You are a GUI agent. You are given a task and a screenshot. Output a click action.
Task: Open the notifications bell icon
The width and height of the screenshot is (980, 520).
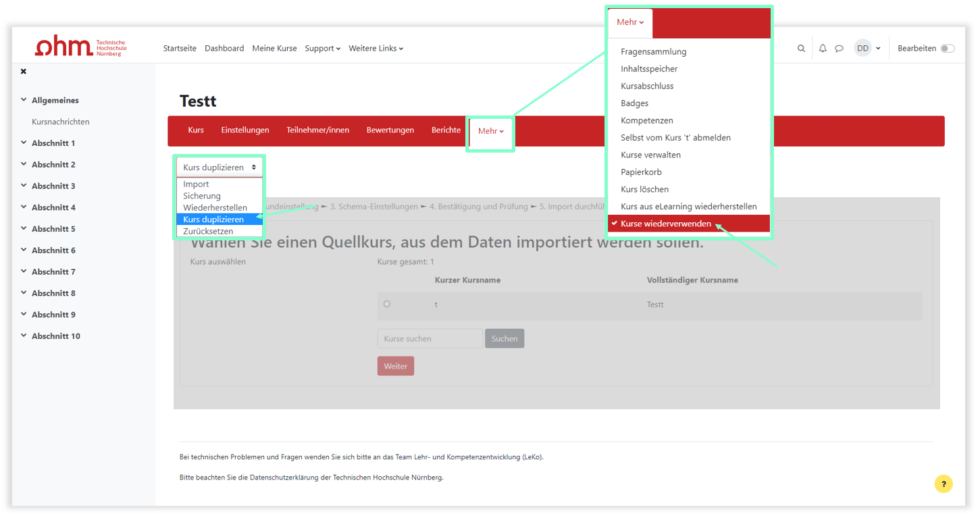point(822,49)
